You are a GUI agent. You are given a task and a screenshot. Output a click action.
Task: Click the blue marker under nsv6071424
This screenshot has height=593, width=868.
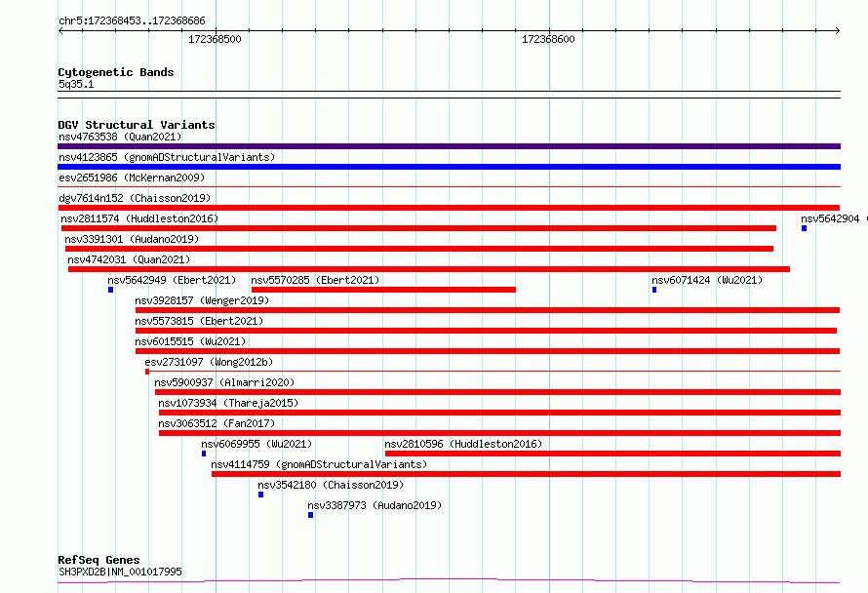click(654, 290)
